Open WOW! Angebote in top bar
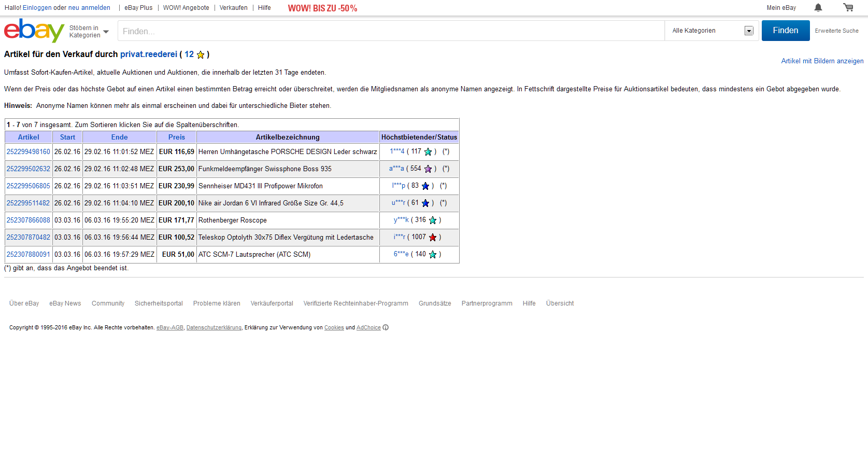Viewport: 868px width, 471px height. [186, 8]
